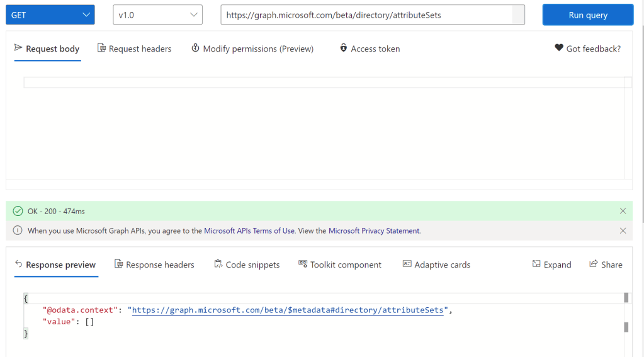Switch to the Request body tab
This screenshot has height=357, width=644.
pos(47,49)
